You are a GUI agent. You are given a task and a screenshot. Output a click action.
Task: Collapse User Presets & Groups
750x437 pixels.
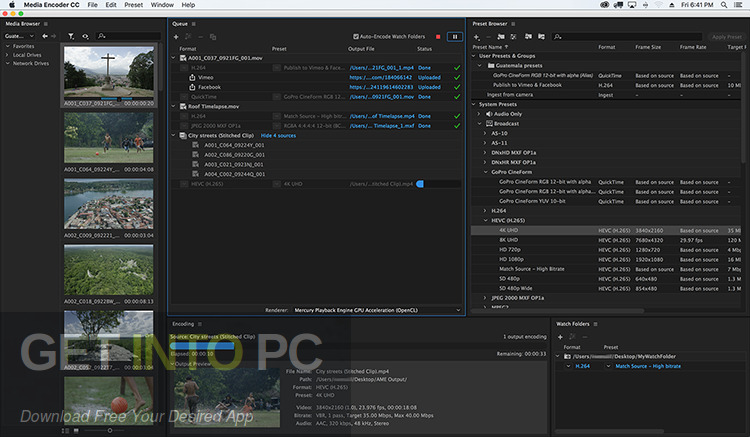pyautogui.click(x=474, y=56)
